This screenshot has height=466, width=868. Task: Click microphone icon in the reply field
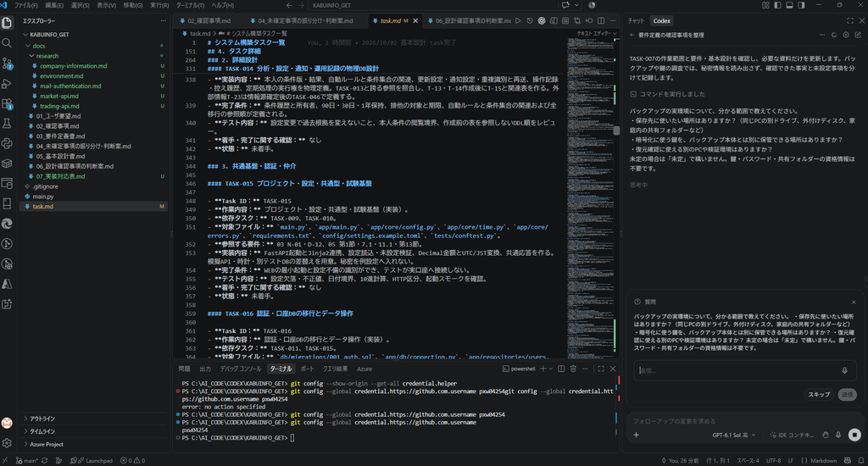point(844,371)
